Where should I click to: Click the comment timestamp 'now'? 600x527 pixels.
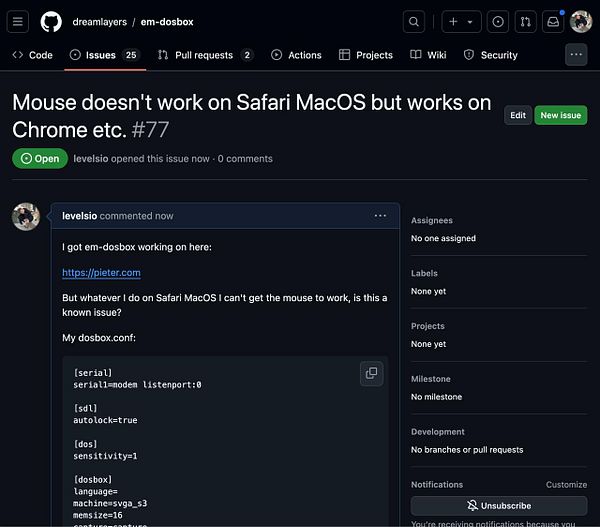[164, 216]
